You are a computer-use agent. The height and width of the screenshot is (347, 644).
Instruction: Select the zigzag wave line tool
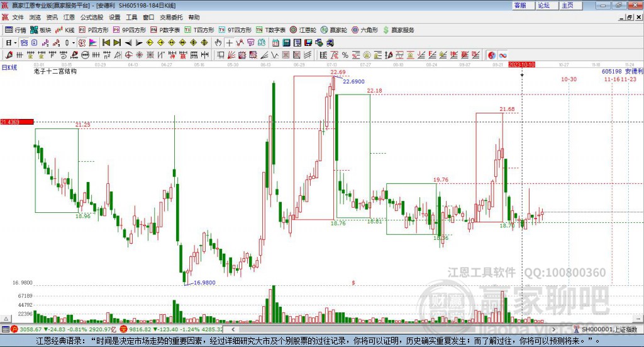(x=275, y=55)
